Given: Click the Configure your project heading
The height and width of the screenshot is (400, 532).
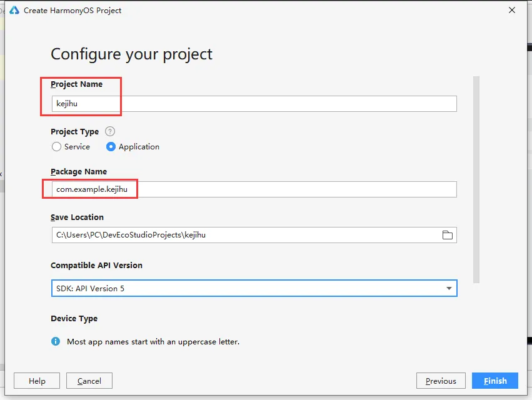Looking at the screenshot, I should 131,54.
